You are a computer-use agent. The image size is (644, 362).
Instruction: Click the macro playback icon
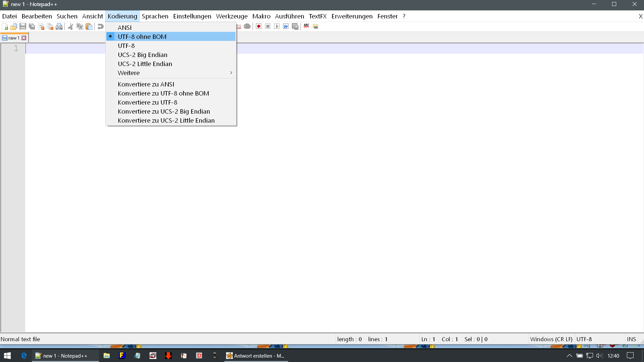[x=277, y=26]
